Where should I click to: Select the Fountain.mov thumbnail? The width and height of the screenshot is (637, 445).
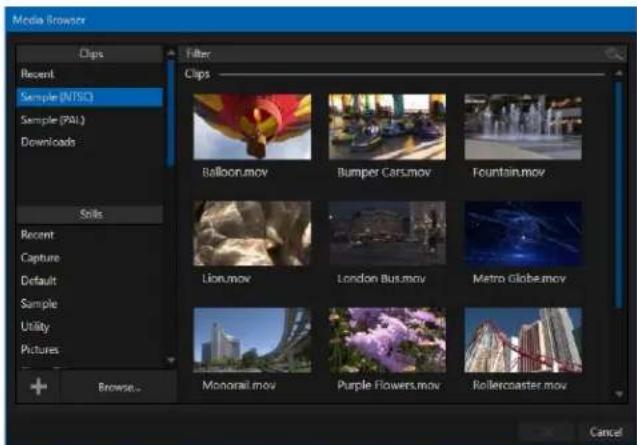coord(523,126)
